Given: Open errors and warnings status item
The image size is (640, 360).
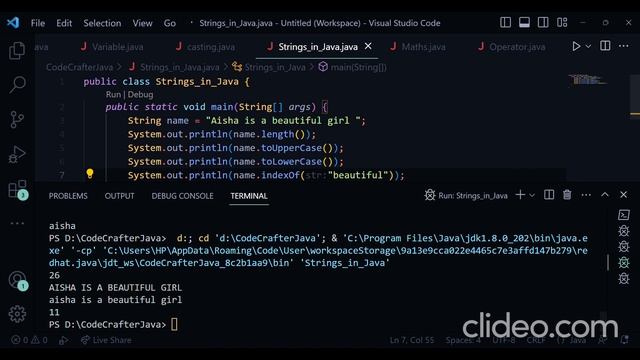Looking at the screenshot, I should (29, 340).
